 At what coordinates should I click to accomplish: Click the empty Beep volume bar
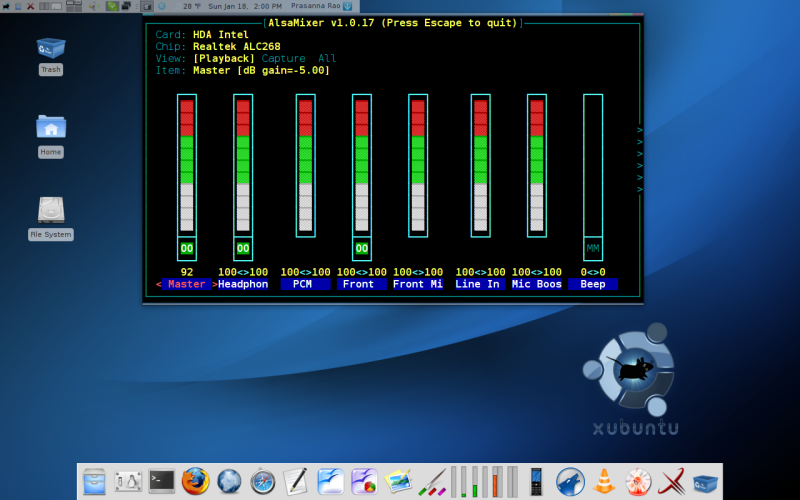tap(593, 165)
